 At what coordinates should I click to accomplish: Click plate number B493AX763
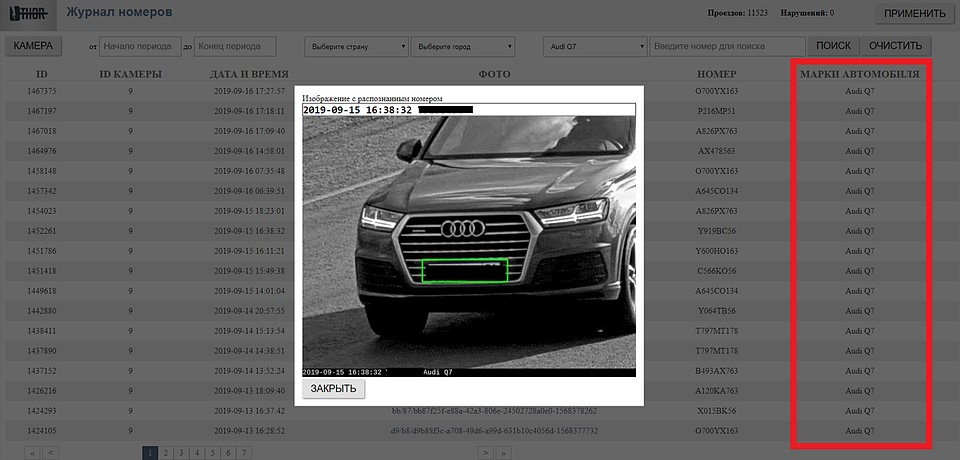[x=716, y=371]
